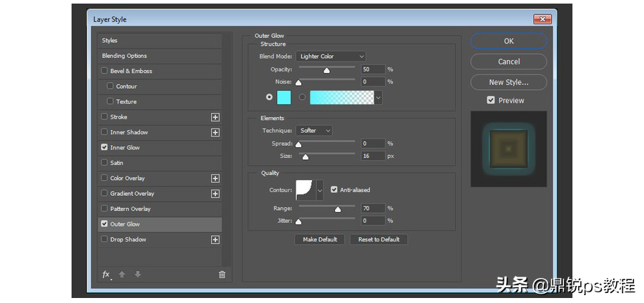Image resolution: width=644 pixels, height=303 pixels.
Task: Enable Color Overlay checkbox
Action: pos(104,177)
